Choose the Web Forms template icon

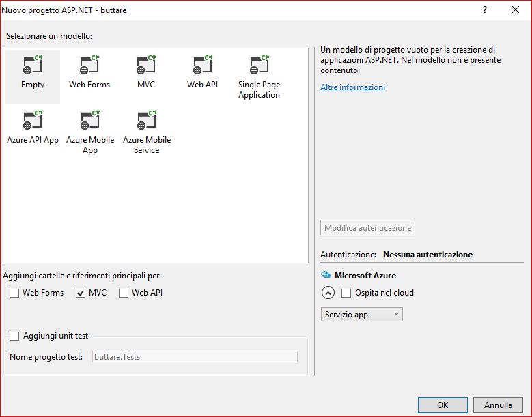89,64
